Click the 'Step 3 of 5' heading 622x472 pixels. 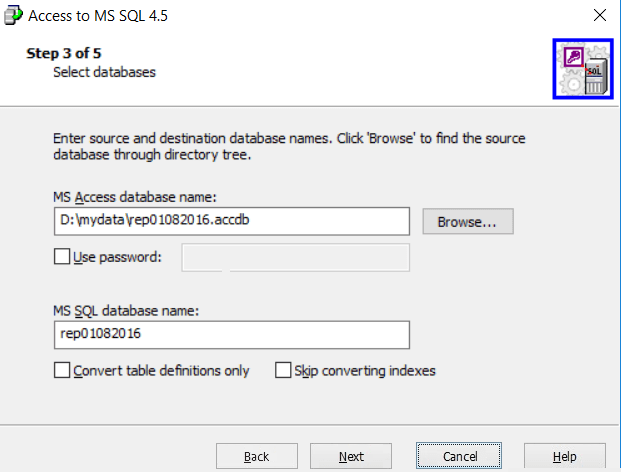[x=64, y=53]
